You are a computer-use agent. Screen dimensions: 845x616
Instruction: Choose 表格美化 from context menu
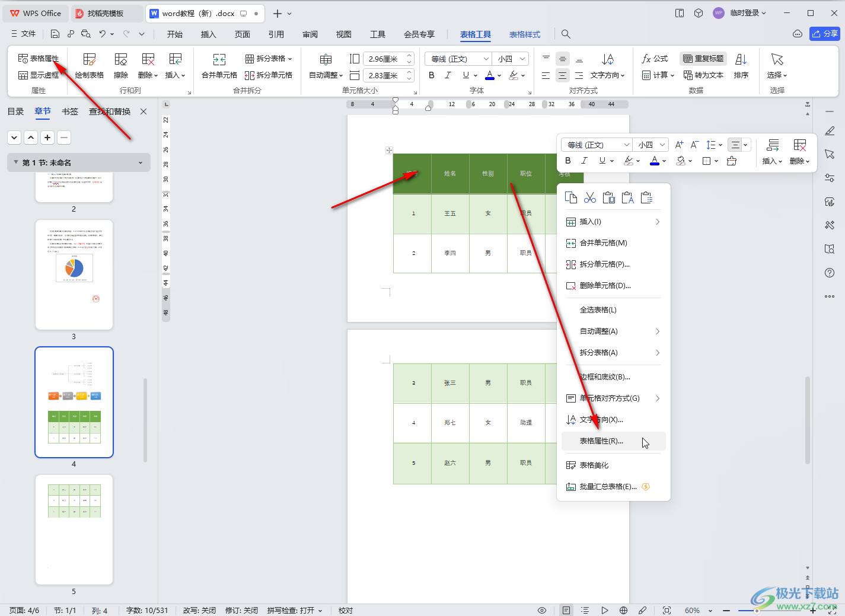[614, 465]
